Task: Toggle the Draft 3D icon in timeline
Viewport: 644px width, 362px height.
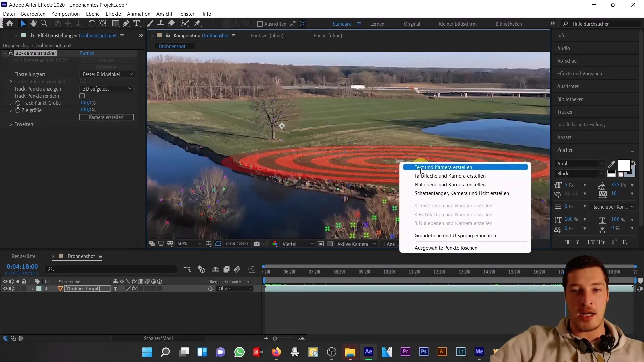Action: (201, 269)
